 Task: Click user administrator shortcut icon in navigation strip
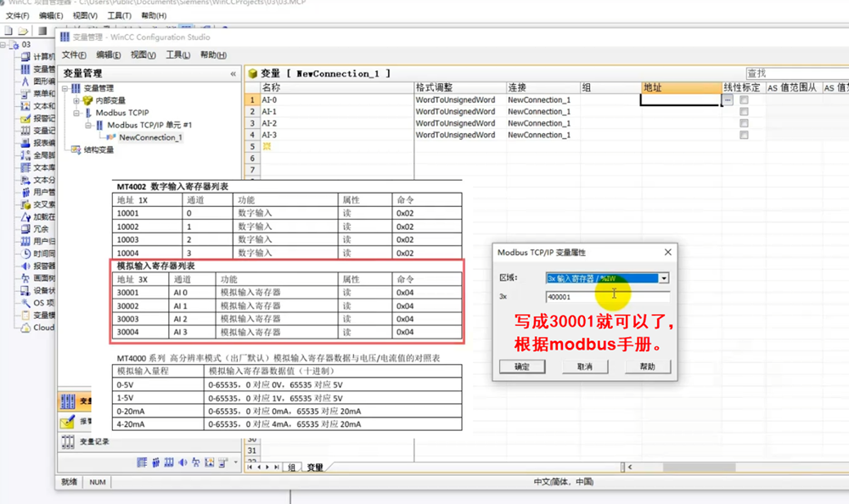tap(155, 462)
